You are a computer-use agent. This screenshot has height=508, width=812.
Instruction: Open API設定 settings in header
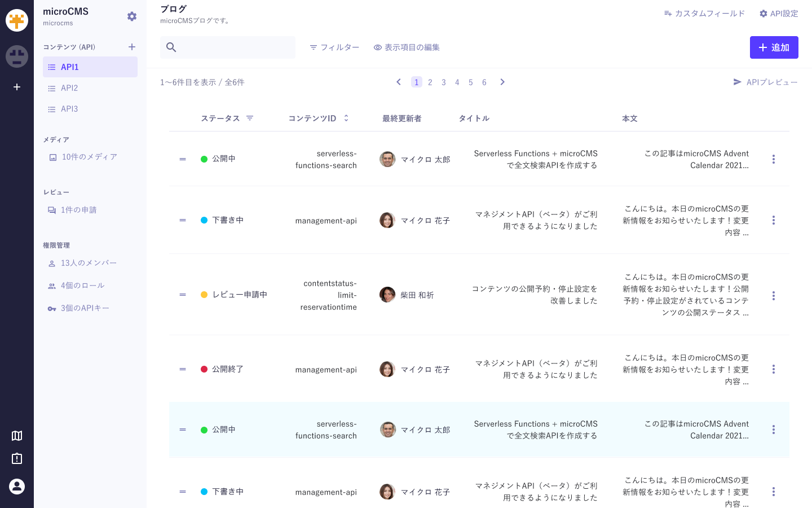[779, 14]
